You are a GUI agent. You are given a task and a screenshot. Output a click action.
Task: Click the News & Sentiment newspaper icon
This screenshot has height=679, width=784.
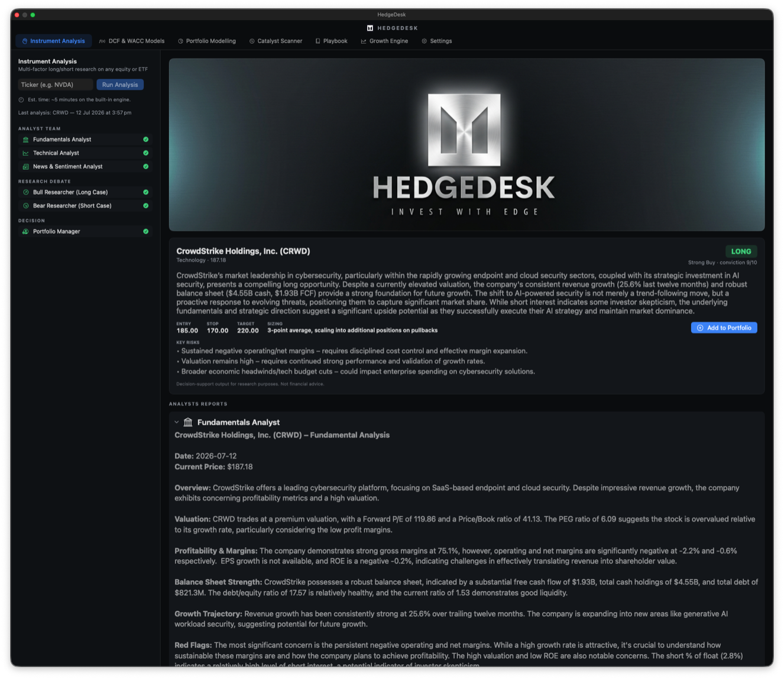pyautogui.click(x=25, y=167)
